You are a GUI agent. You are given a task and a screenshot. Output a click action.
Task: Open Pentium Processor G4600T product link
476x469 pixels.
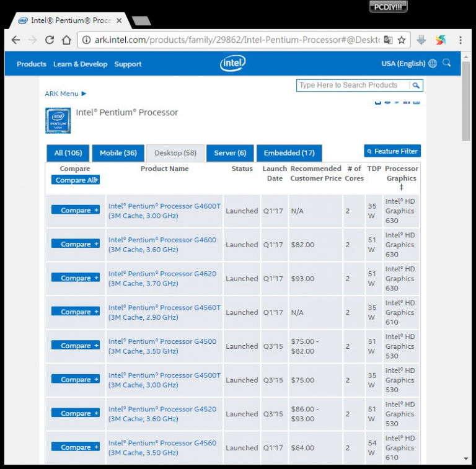(x=164, y=211)
